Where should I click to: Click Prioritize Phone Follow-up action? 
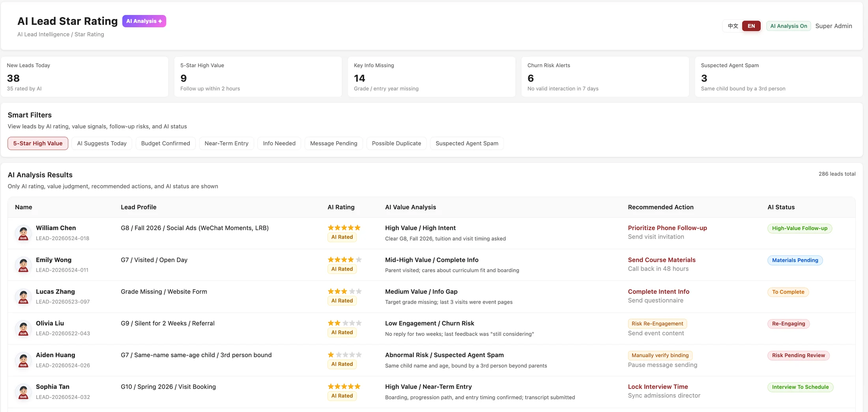coord(667,228)
